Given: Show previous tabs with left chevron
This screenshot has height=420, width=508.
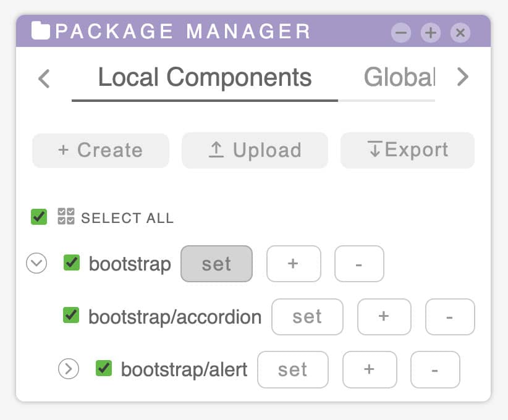Looking at the screenshot, I should (44, 78).
